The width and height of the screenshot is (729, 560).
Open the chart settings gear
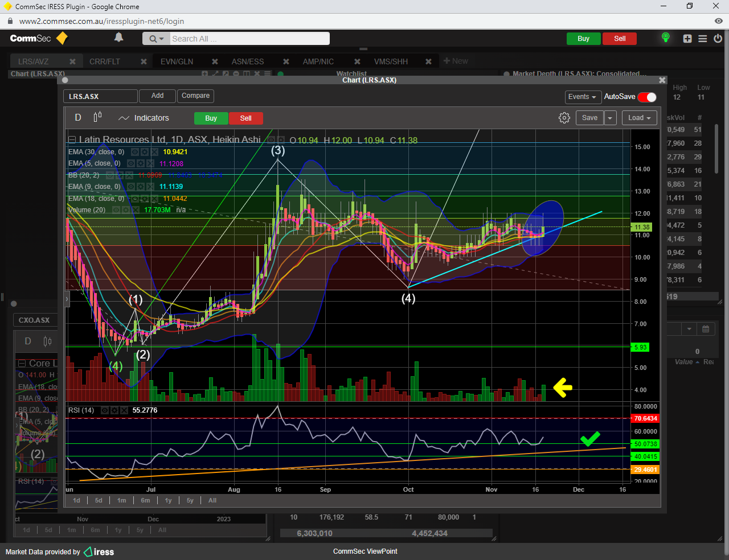(x=564, y=118)
